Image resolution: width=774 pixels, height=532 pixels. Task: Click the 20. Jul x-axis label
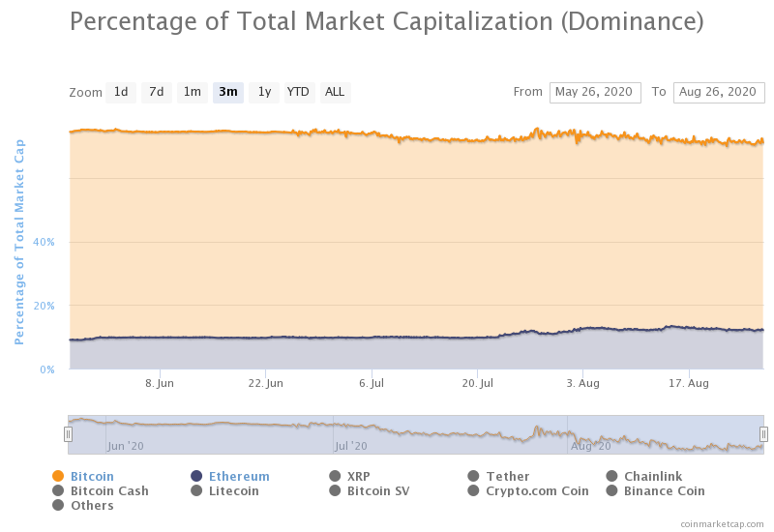point(477,383)
